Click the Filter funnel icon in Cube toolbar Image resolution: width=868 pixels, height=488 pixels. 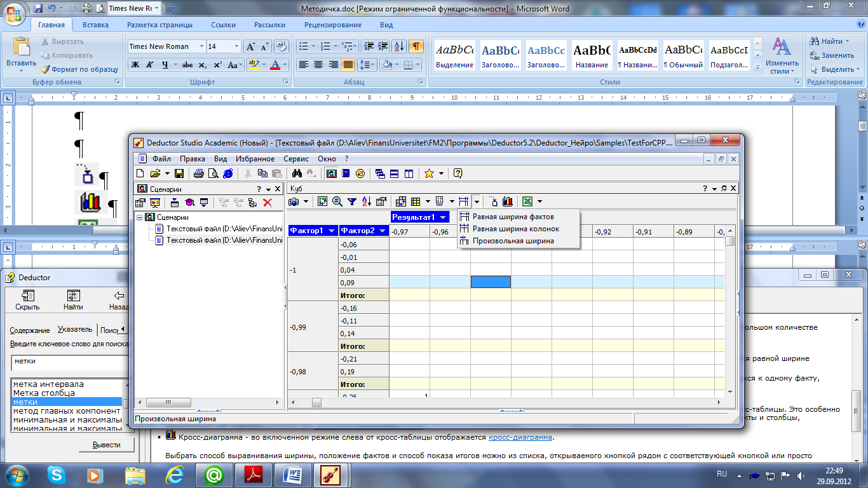click(x=351, y=201)
